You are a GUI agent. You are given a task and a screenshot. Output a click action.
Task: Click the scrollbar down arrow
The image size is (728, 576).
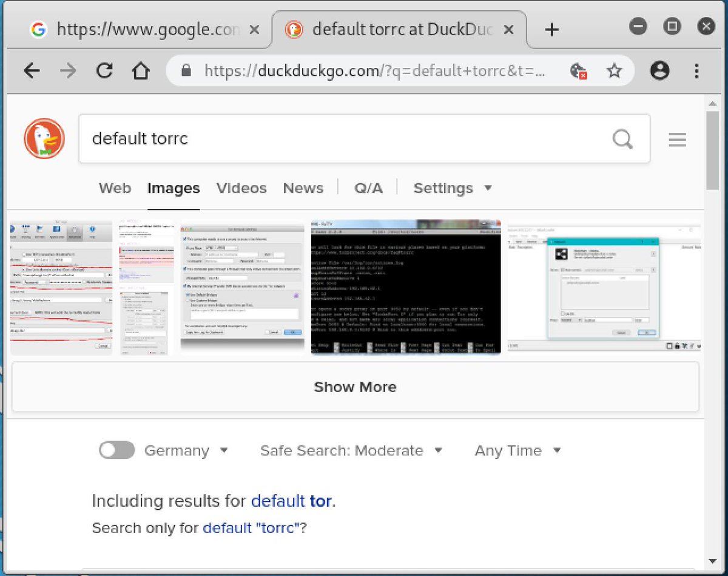pos(713,561)
